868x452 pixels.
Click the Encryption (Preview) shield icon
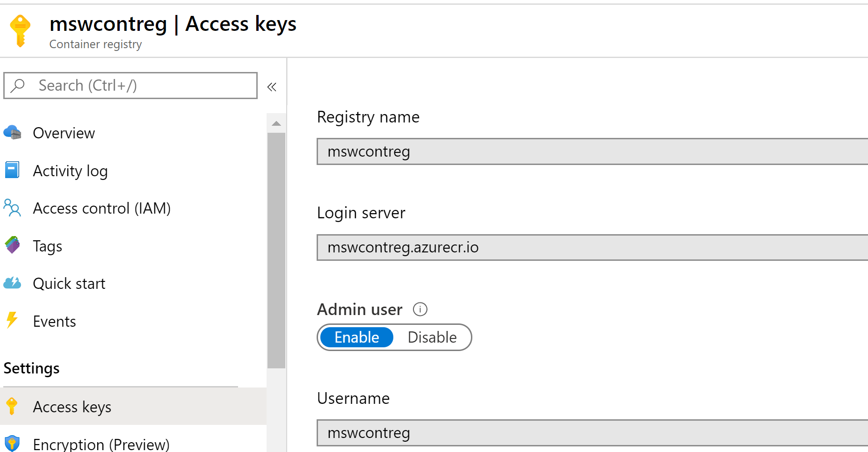12,444
